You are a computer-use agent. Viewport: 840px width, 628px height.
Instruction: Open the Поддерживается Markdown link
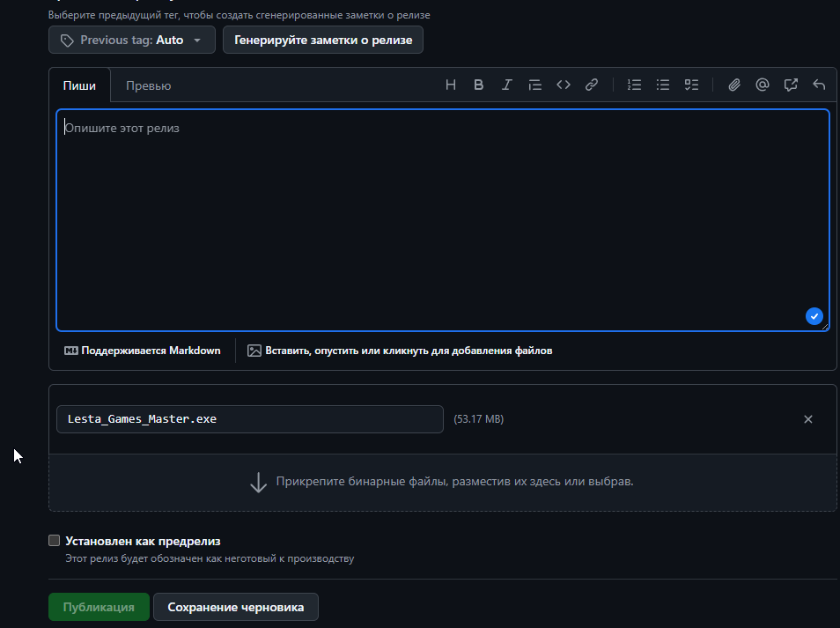tap(143, 351)
